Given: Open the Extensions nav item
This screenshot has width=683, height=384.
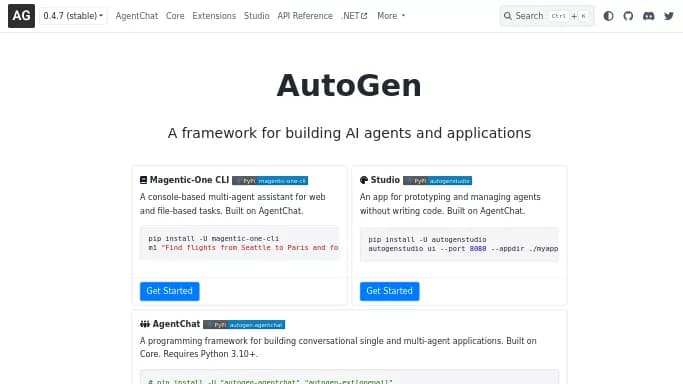Looking at the screenshot, I should pyautogui.click(x=214, y=16).
